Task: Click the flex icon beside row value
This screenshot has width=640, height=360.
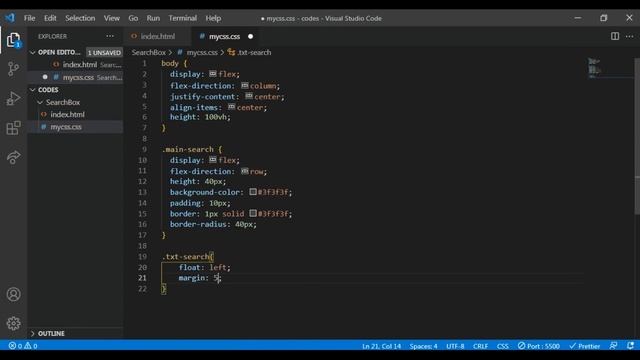Action: point(244,171)
